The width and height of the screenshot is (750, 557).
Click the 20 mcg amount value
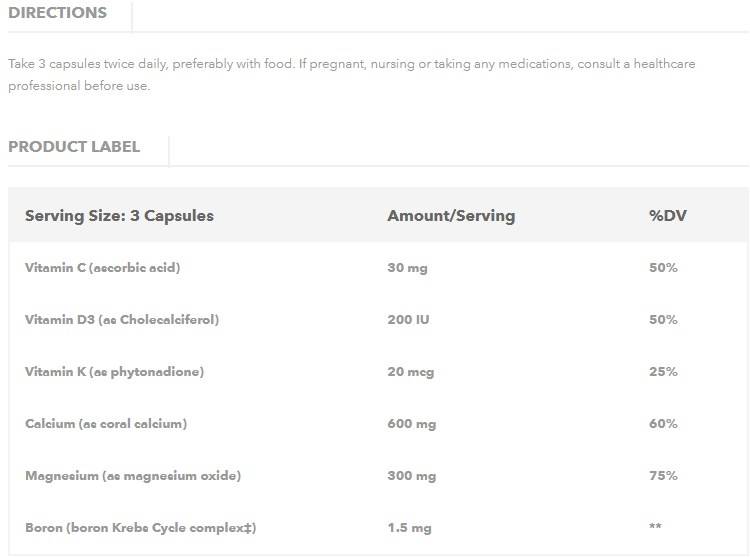pyautogui.click(x=410, y=371)
